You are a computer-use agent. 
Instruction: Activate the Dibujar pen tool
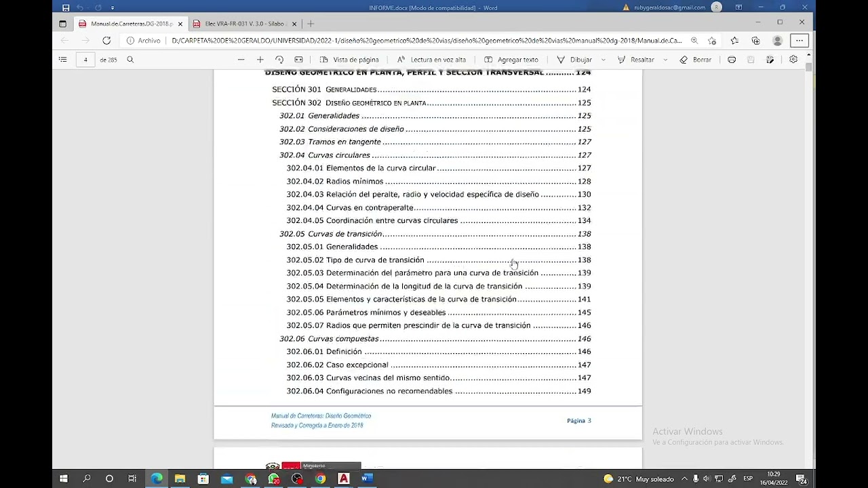point(574,60)
